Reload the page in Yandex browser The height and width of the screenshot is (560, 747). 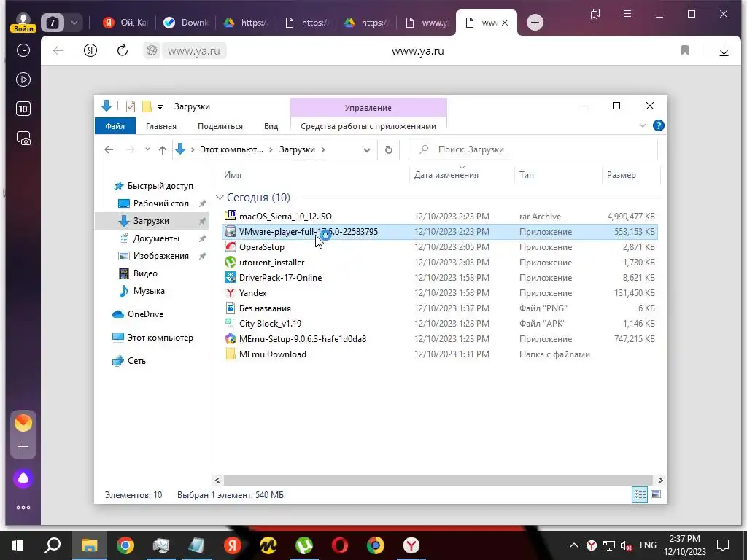coord(123,50)
